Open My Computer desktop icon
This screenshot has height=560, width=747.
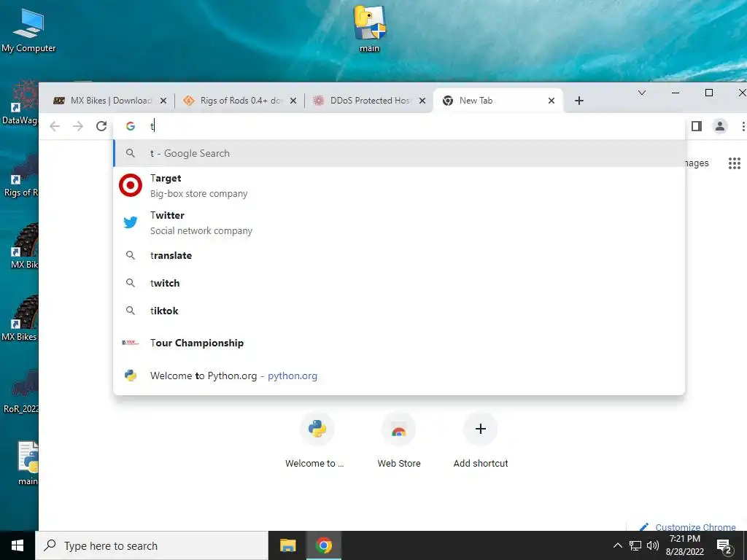click(x=28, y=31)
